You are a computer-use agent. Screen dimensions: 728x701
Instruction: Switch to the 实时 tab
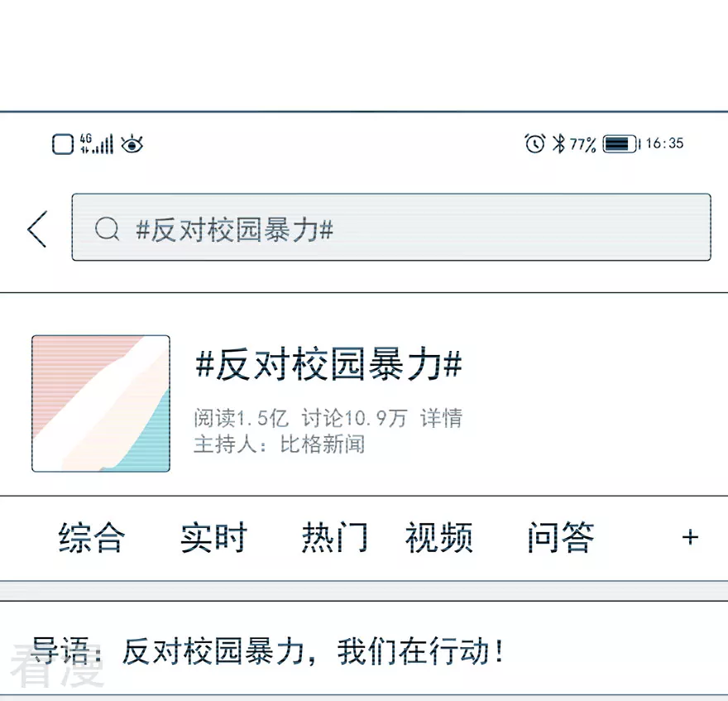point(213,537)
